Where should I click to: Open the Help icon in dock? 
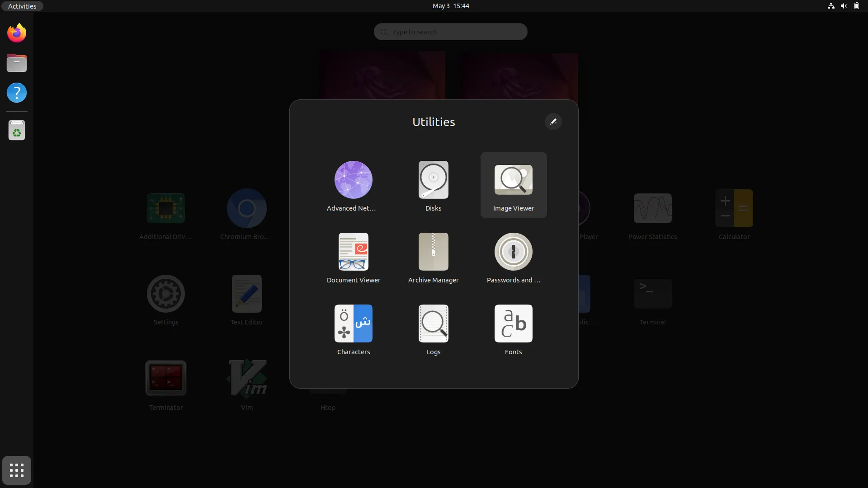pos(17,93)
